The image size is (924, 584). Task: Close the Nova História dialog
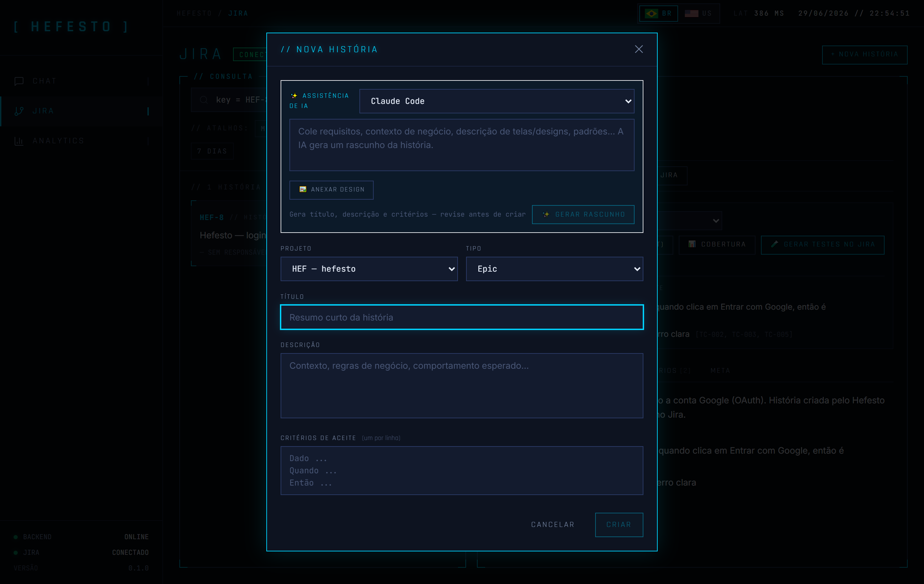point(639,49)
